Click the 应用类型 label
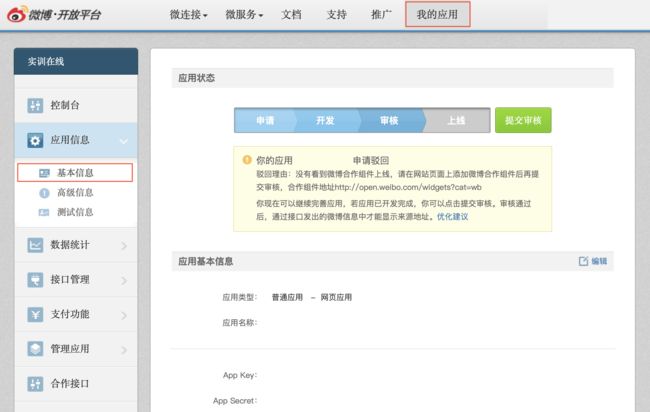The image size is (650, 412). point(240,298)
